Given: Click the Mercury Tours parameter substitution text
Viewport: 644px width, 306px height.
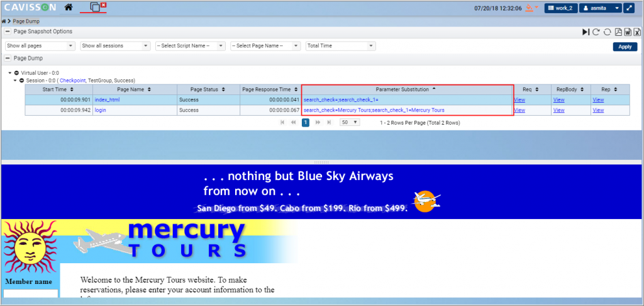Looking at the screenshot, I should [374, 110].
